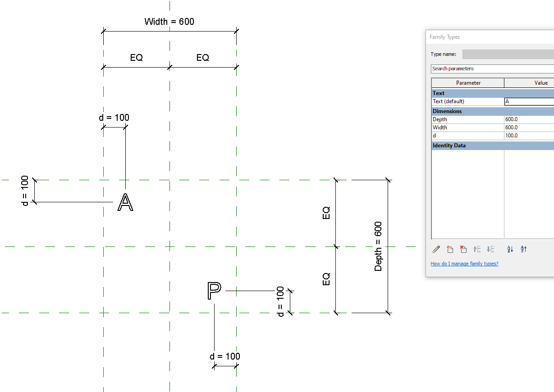554x392 pixels.
Task: Edit the Text (default) value A
Action: pyautogui.click(x=527, y=101)
